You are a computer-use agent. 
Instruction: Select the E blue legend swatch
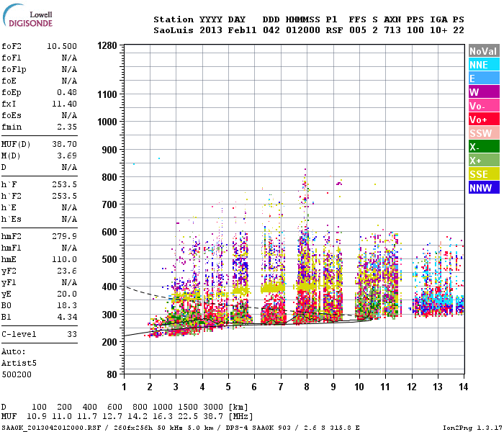(x=484, y=78)
